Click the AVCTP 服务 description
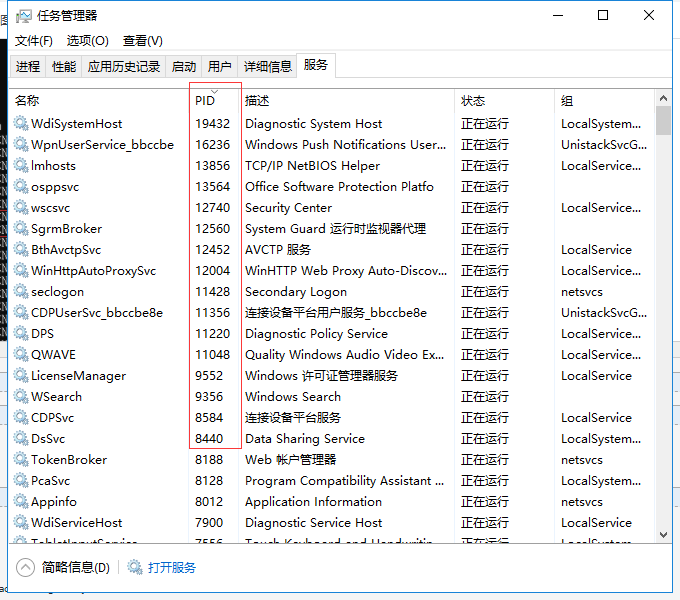680x600 pixels. (278, 250)
